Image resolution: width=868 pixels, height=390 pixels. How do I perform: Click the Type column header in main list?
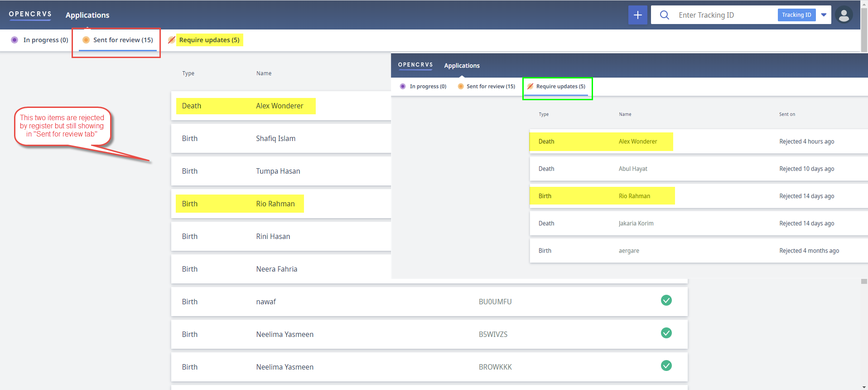tap(188, 73)
